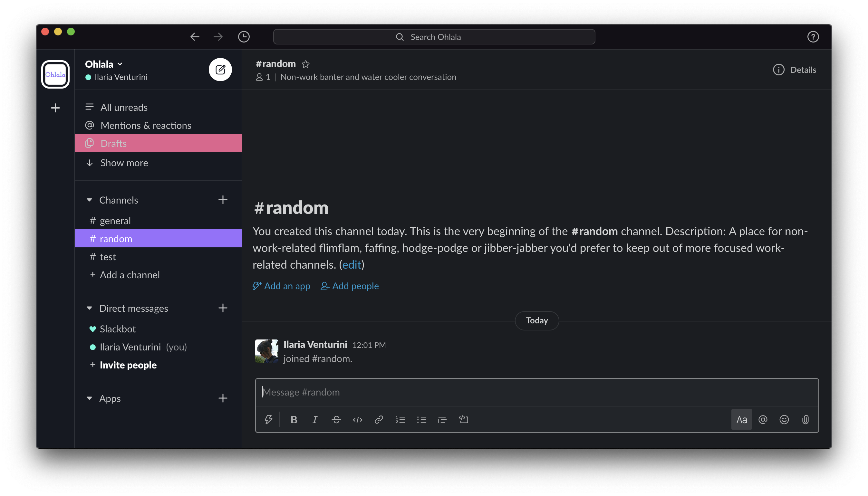
Task: Open All unreads view
Action: click(124, 107)
